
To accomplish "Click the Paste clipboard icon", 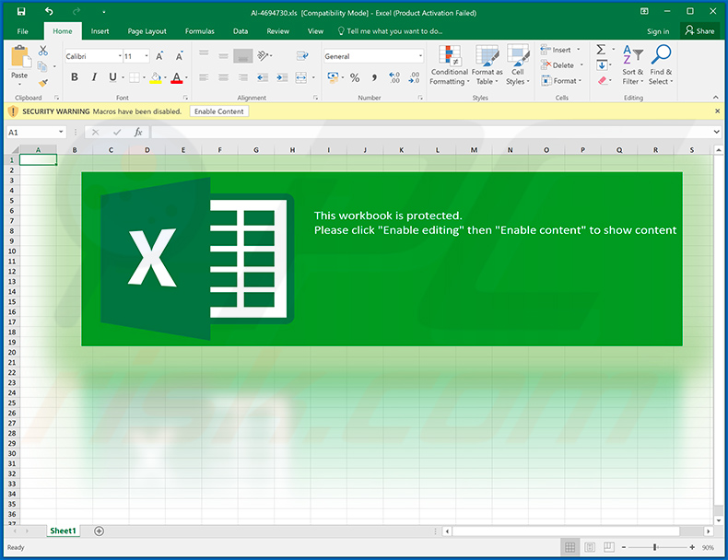I will point(20,56).
